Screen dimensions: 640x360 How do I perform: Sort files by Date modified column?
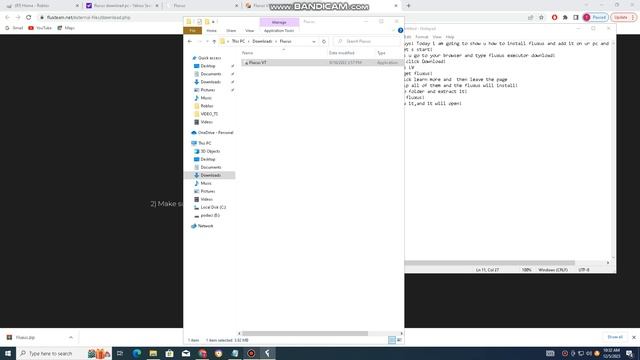[342, 53]
